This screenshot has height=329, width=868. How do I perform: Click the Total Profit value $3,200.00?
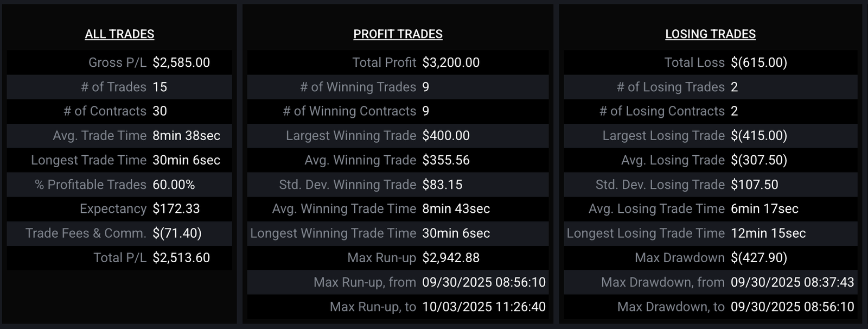pyautogui.click(x=451, y=62)
